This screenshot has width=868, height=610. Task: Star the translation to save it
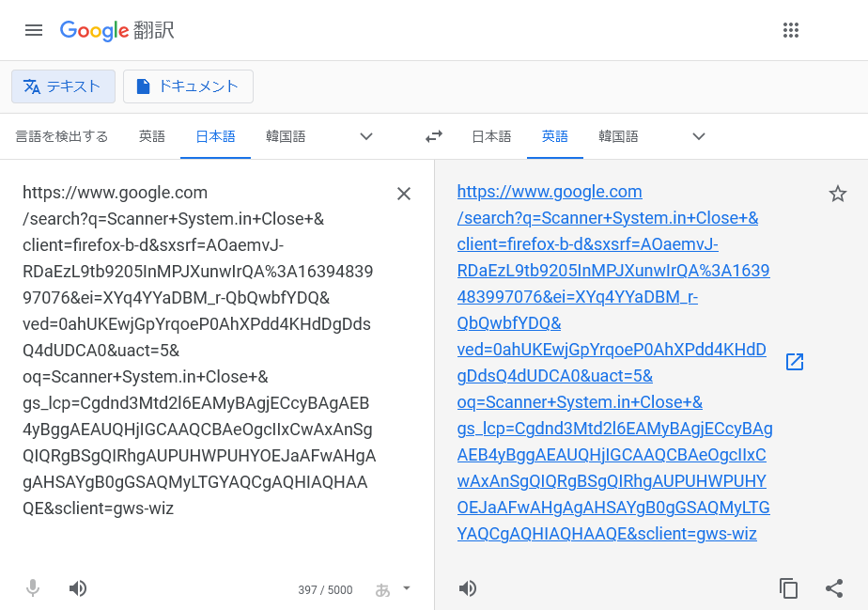[837, 194]
